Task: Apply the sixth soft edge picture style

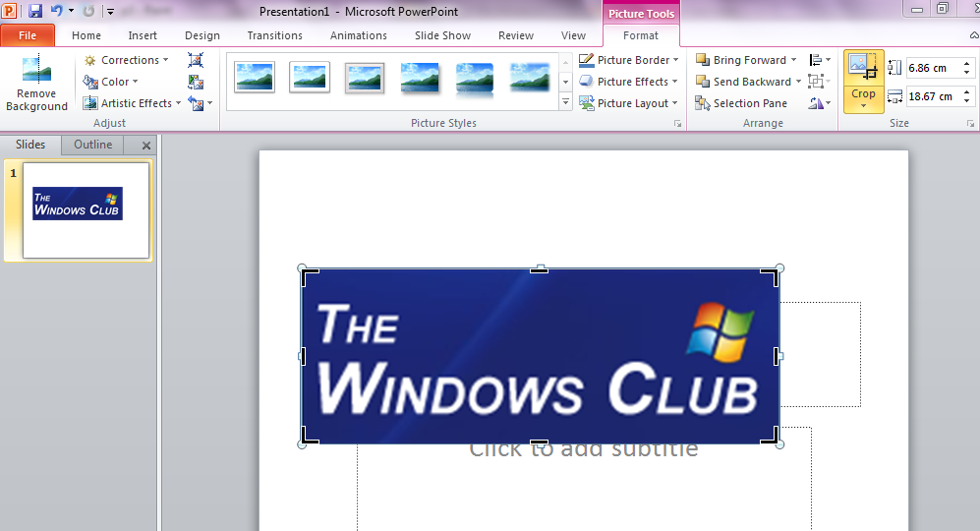Action: [x=530, y=78]
